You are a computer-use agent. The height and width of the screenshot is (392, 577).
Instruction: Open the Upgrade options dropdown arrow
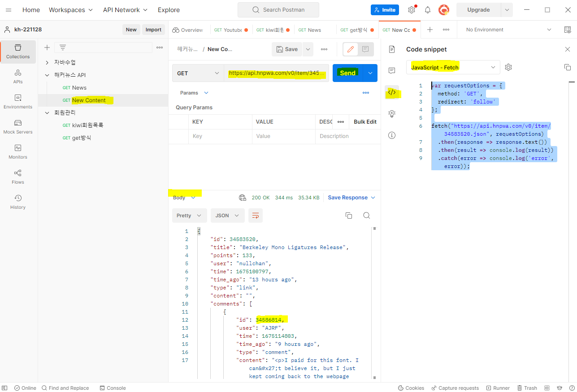point(507,9)
